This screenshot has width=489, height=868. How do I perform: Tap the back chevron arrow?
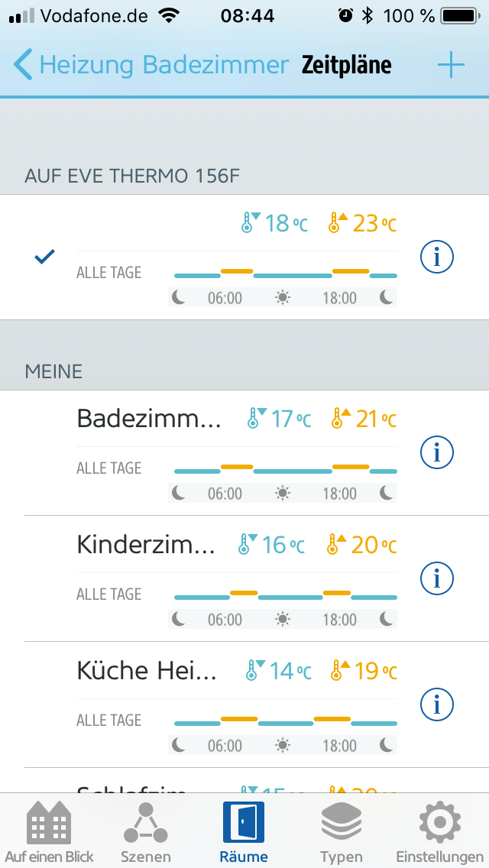(23, 66)
